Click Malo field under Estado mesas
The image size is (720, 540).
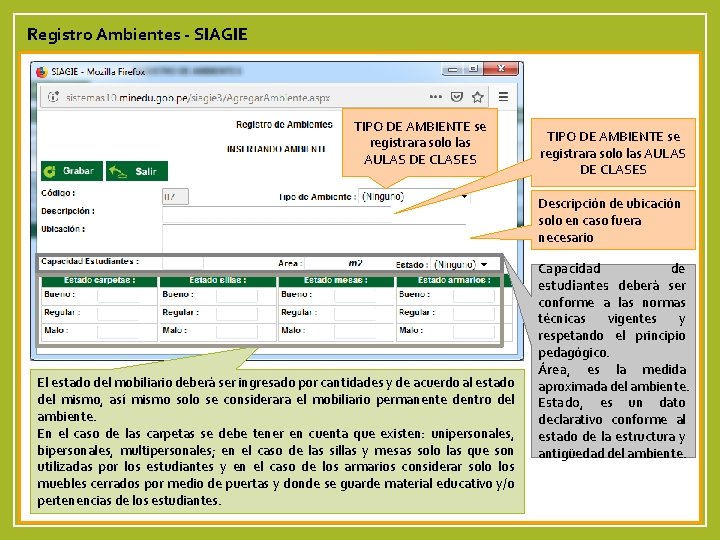coord(355,332)
